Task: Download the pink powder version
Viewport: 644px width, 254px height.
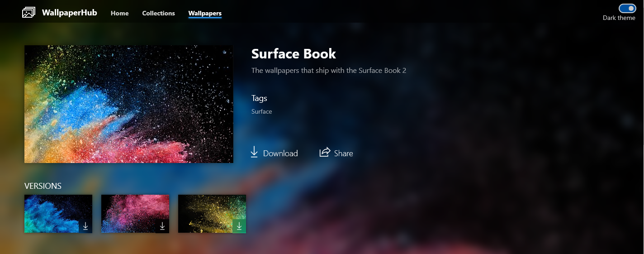Action: [162, 226]
